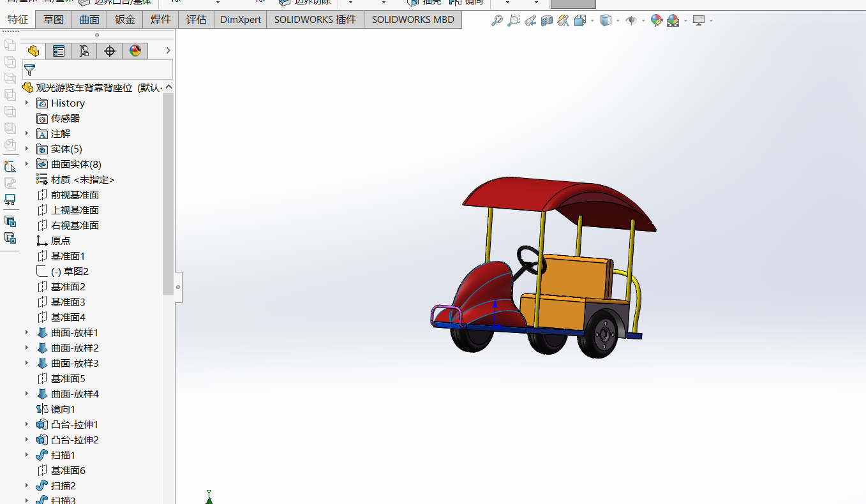This screenshot has width=866, height=504.
Task: Open the SOLIDWORKS 插件 tab
Action: (x=315, y=19)
